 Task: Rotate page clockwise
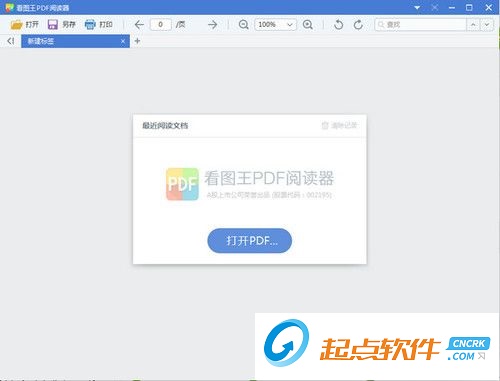358,24
